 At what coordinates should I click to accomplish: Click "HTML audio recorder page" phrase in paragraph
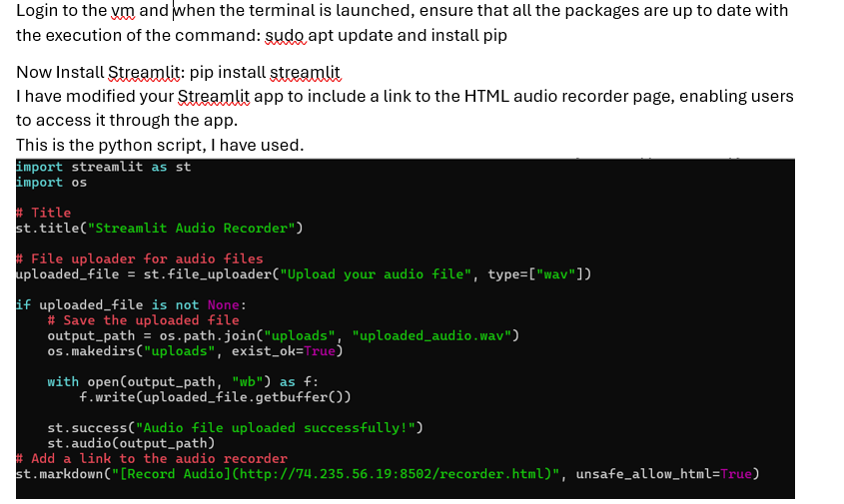pos(569,96)
